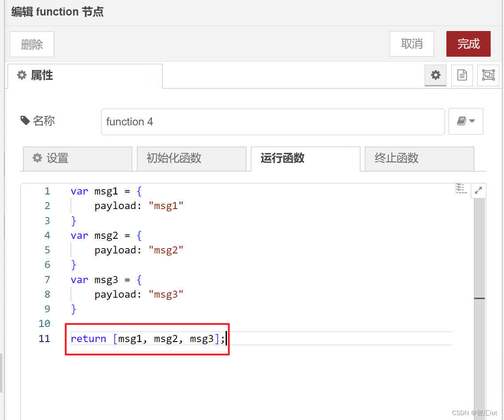Click the 删除 (delete) button

tap(32, 44)
